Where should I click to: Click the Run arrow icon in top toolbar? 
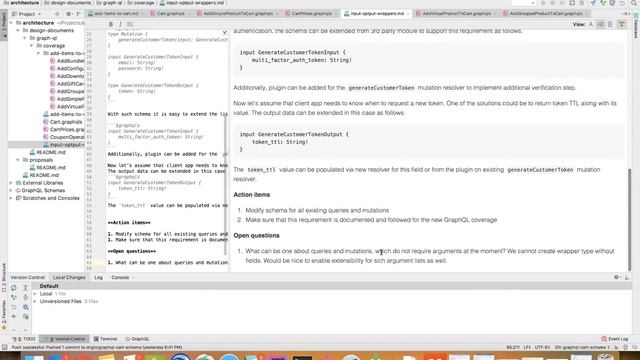pos(543,3)
